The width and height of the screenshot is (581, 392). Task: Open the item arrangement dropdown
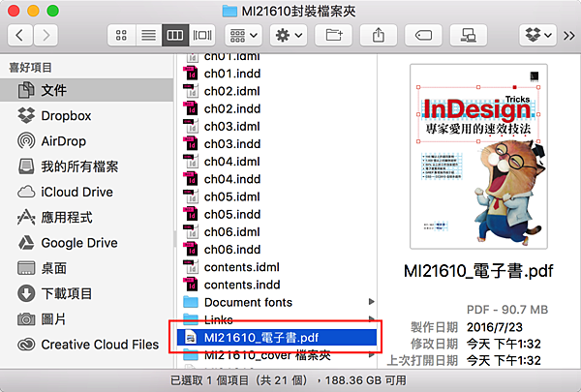[x=243, y=36]
